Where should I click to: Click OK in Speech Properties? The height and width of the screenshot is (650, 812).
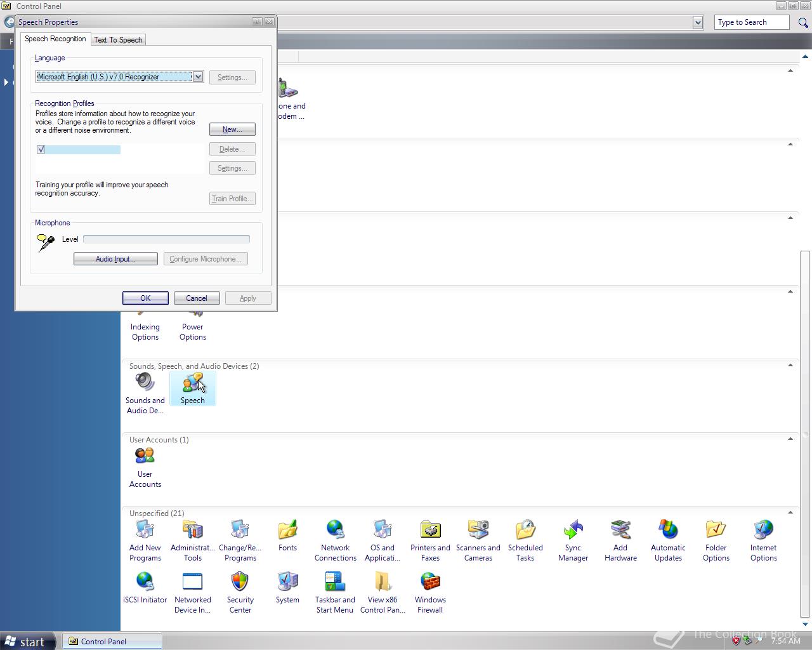(145, 298)
